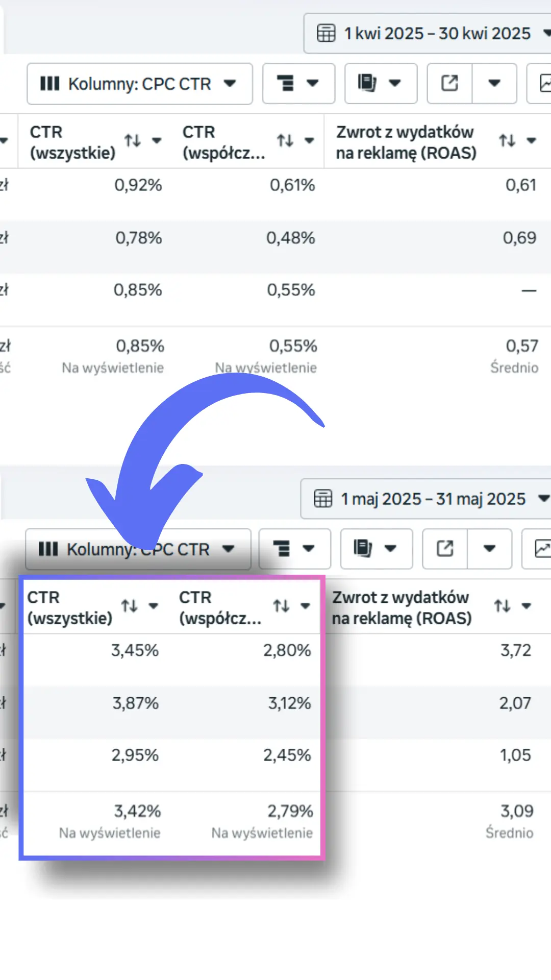The width and height of the screenshot is (551, 980).
Task: Click the upper breakdown icon button
Action: pos(298,83)
